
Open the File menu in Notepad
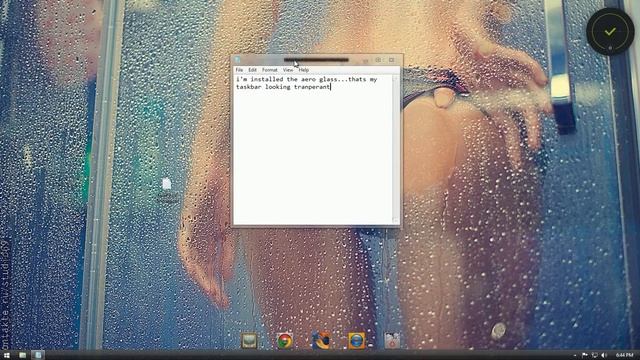(x=239, y=70)
